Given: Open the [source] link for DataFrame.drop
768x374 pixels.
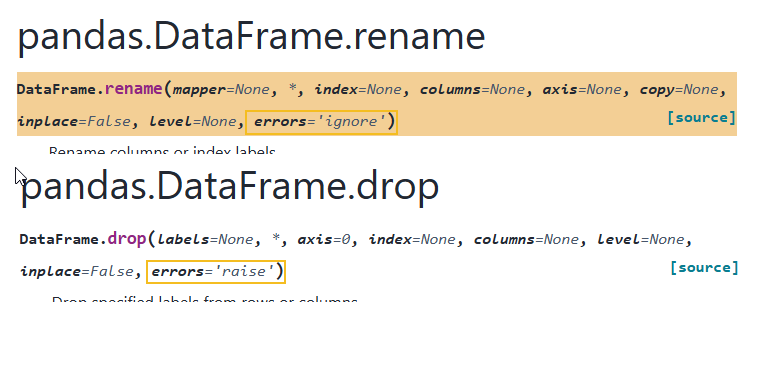Looking at the screenshot, I should (704, 267).
